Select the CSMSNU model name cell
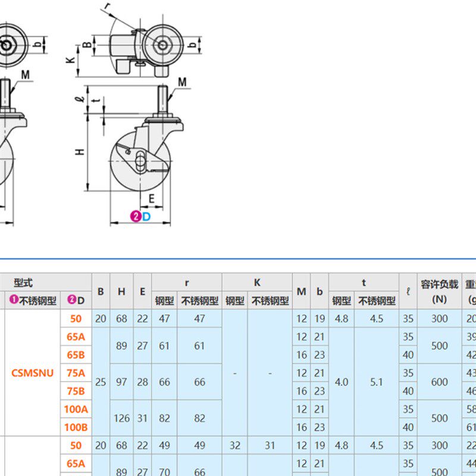Image resolution: width=476 pixels, height=476 pixels. pos(32,373)
